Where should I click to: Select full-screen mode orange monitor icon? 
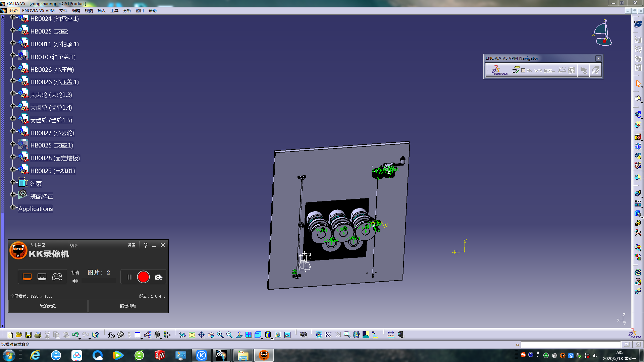[x=27, y=277]
